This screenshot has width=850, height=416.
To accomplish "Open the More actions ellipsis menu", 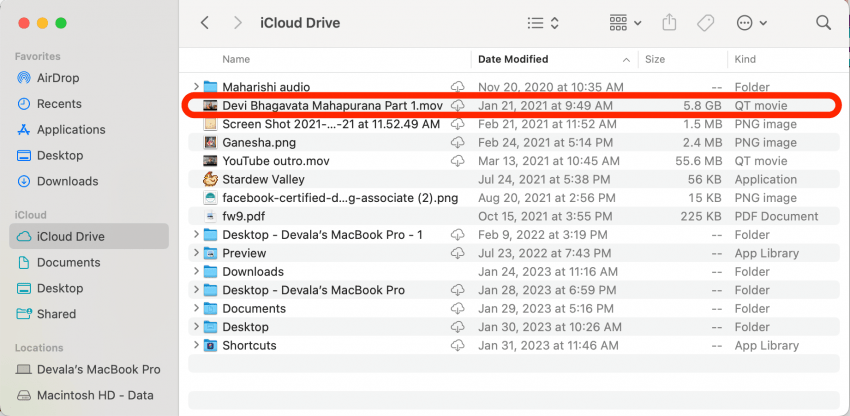I will point(752,22).
